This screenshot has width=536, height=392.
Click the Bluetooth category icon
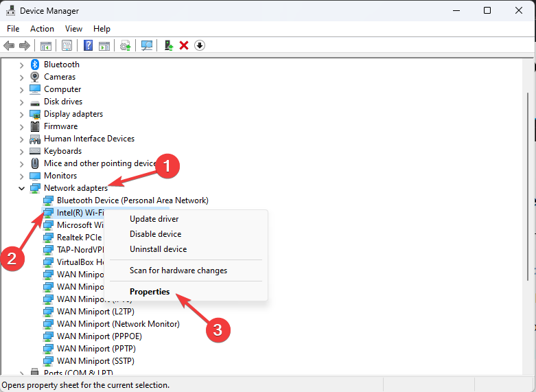click(x=35, y=65)
